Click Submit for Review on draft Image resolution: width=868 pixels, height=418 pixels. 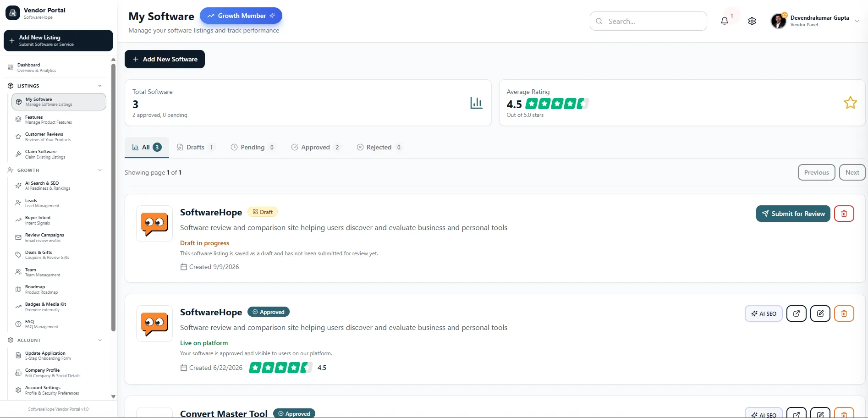click(x=793, y=214)
